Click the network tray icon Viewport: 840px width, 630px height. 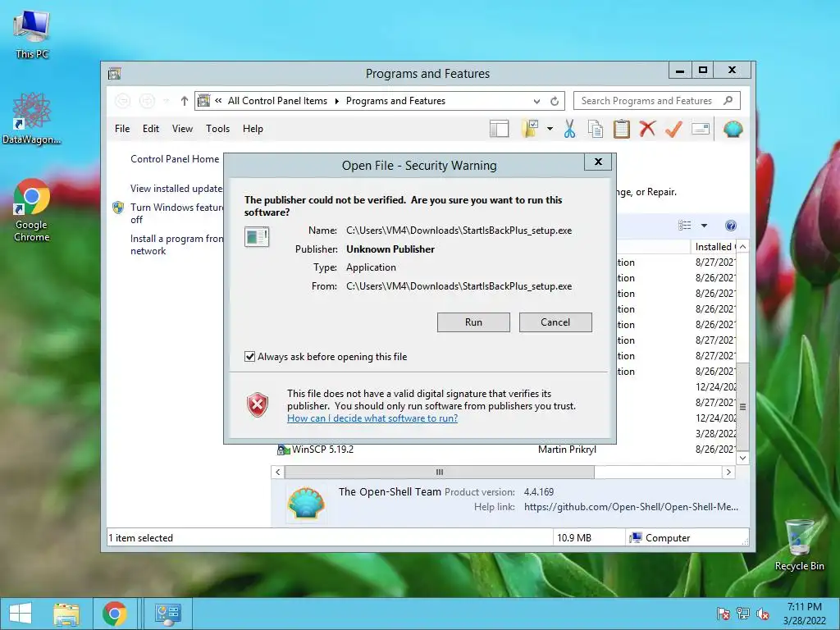pos(743,614)
